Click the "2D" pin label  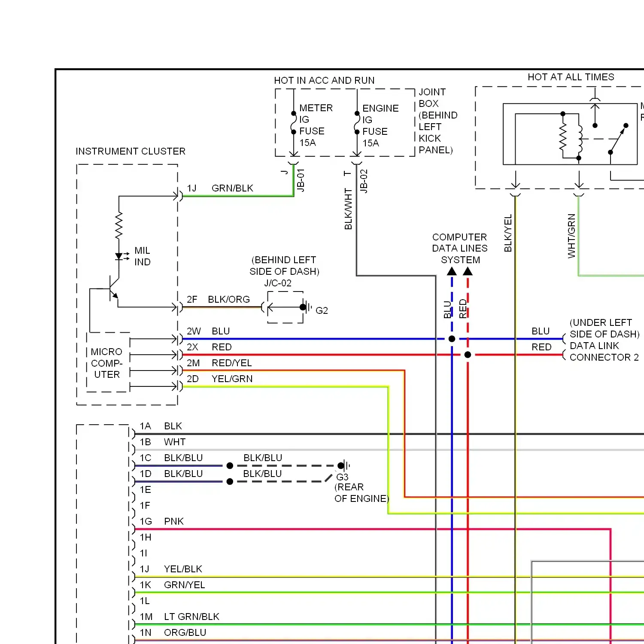(x=193, y=379)
